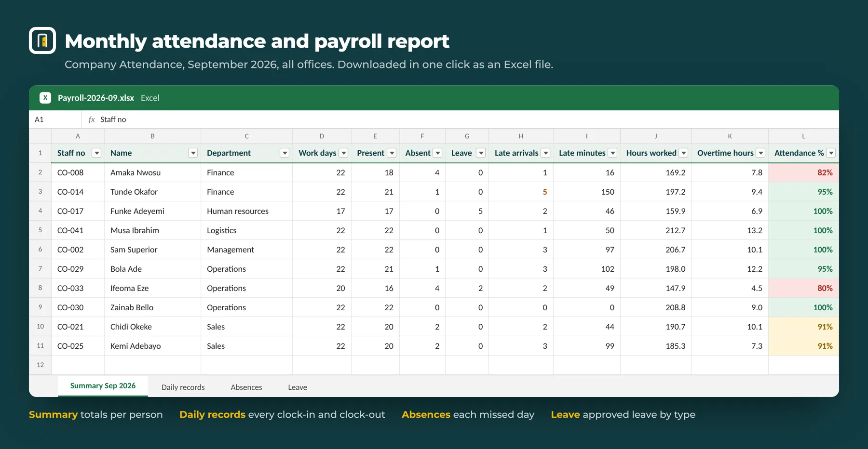The image size is (868, 449).
Task: Click the Management department cell
Action: [246, 250]
